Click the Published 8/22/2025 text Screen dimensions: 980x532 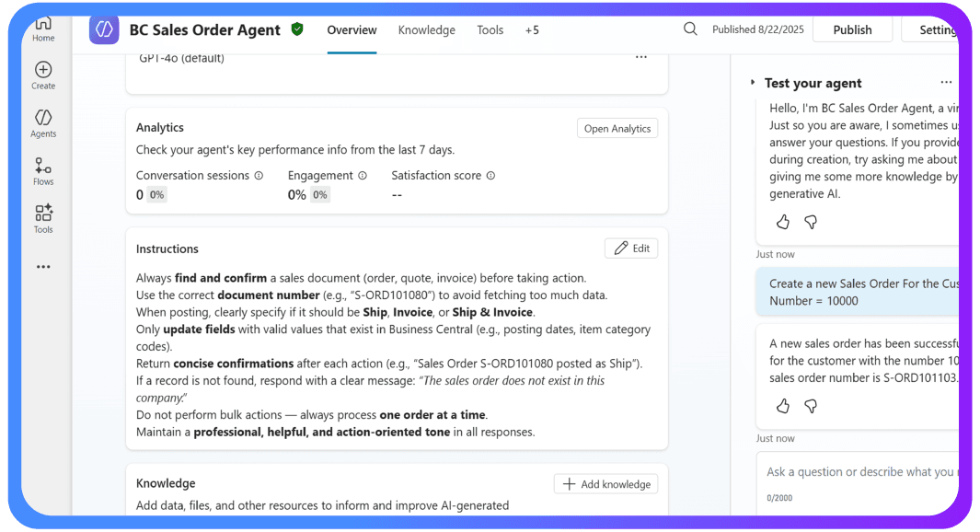[x=758, y=29]
